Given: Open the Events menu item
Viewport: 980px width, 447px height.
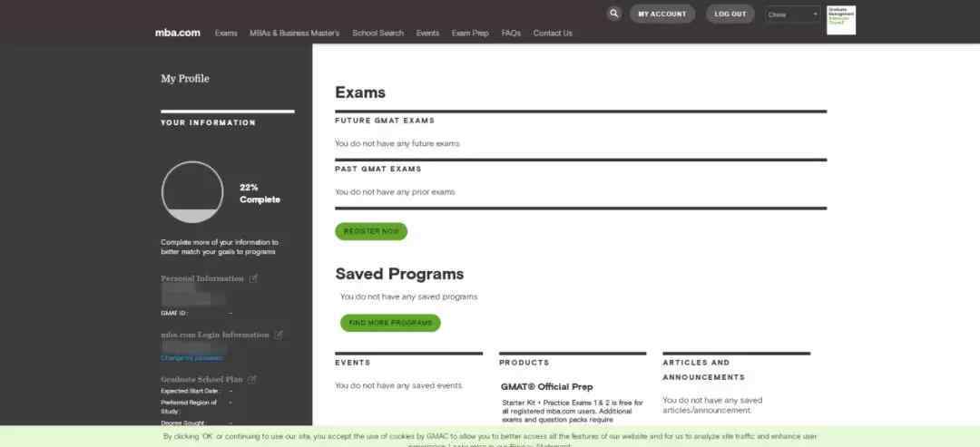Looking at the screenshot, I should click(x=427, y=33).
